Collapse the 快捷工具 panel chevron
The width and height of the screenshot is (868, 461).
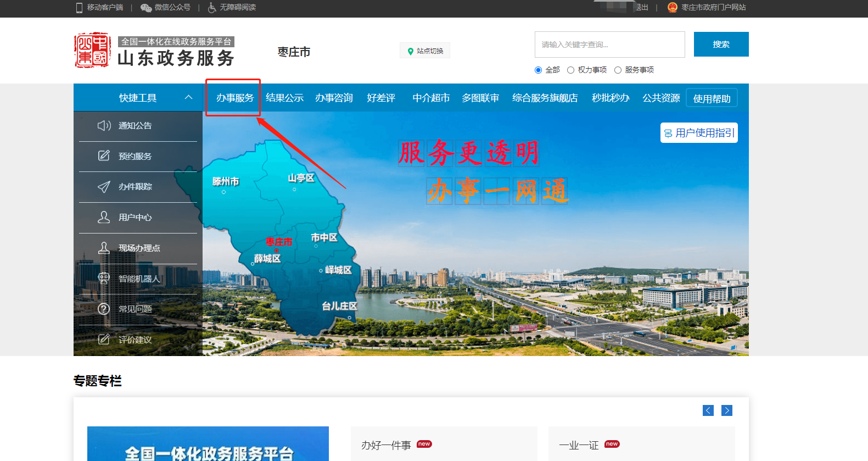188,97
